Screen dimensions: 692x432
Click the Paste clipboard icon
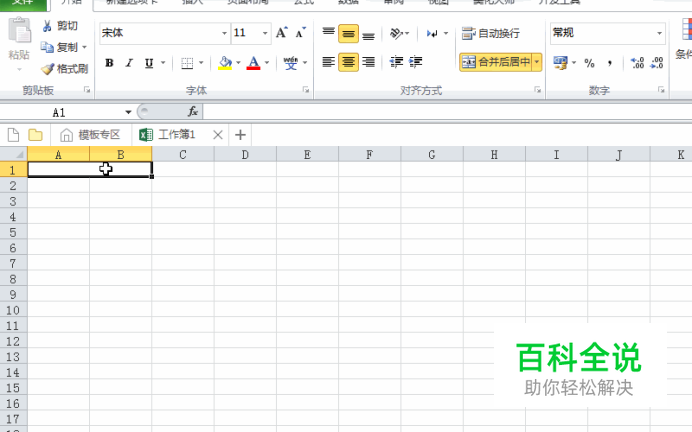point(19,31)
